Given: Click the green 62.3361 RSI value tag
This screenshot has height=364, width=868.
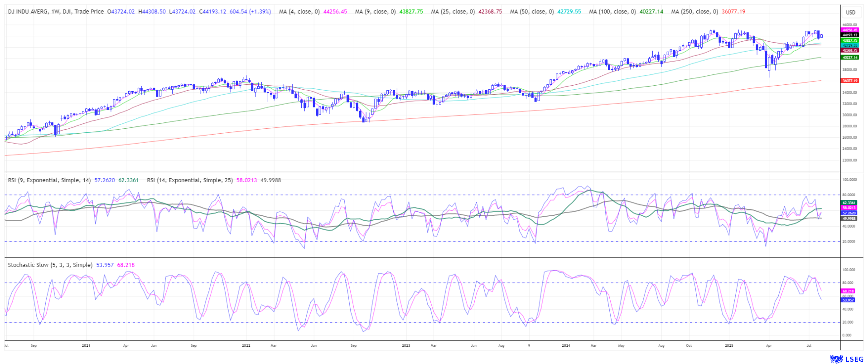Looking at the screenshot, I should tap(849, 203).
